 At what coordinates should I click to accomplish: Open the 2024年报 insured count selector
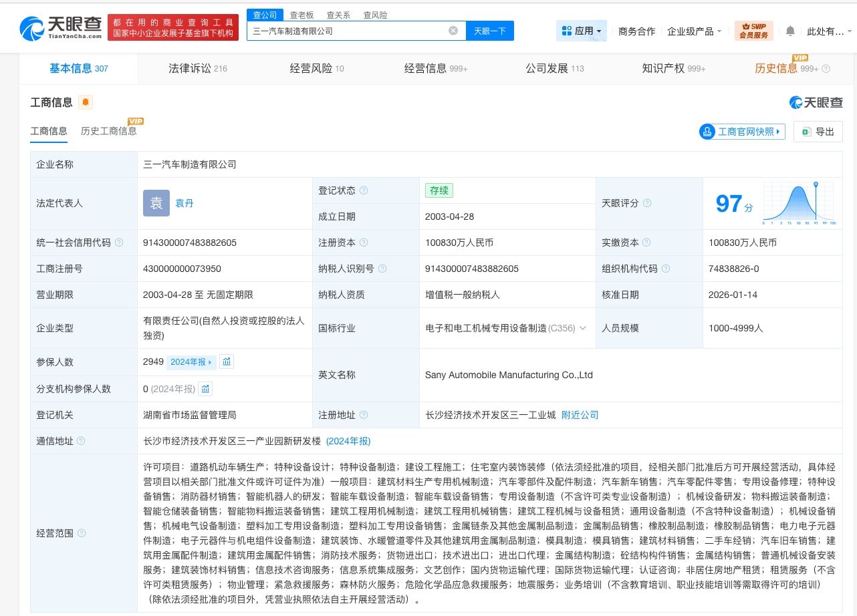(191, 362)
